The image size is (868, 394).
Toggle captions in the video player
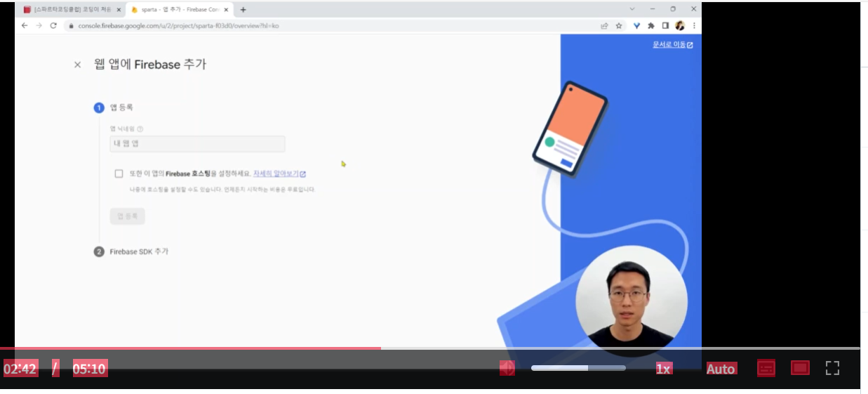tap(766, 368)
